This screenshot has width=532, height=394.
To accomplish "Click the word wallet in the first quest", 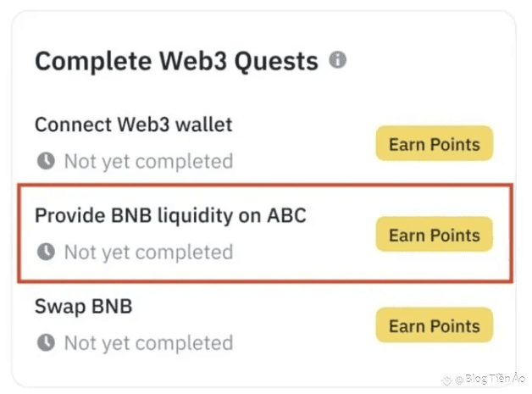I will (204, 125).
